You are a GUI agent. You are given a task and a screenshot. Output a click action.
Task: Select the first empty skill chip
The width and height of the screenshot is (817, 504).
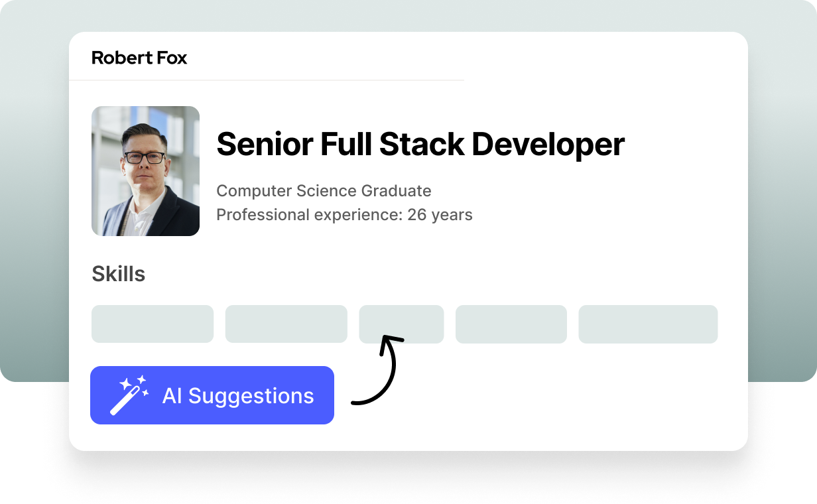pyautogui.click(x=153, y=324)
